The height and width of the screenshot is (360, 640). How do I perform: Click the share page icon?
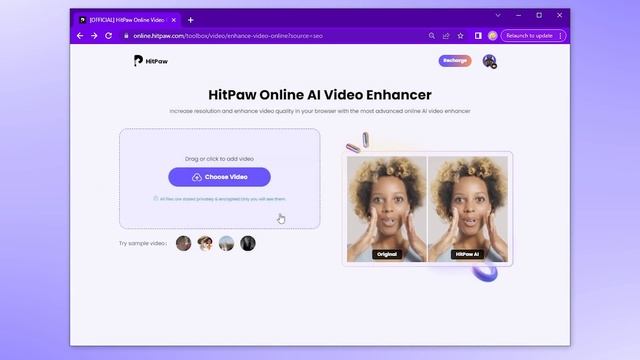tap(446, 36)
